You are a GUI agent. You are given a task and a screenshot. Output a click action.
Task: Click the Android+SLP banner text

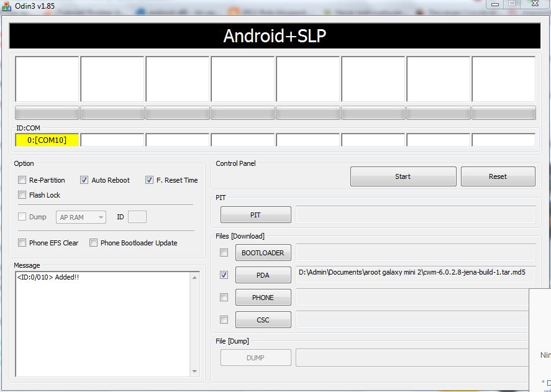coord(275,36)
